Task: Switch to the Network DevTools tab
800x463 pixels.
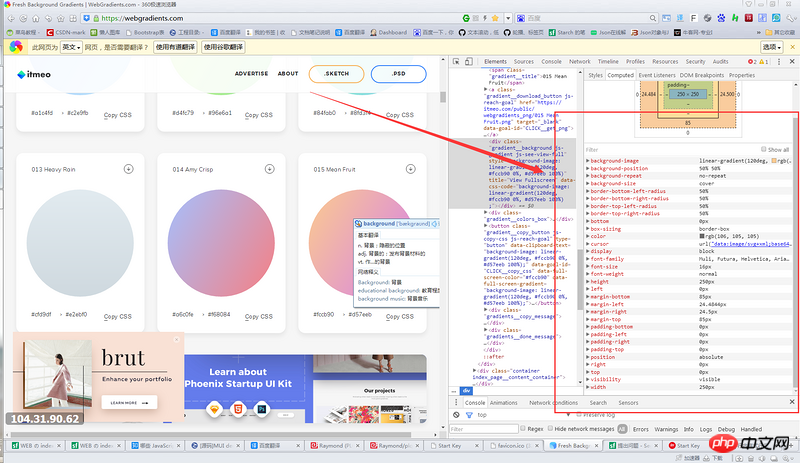Action: (580, 61)
